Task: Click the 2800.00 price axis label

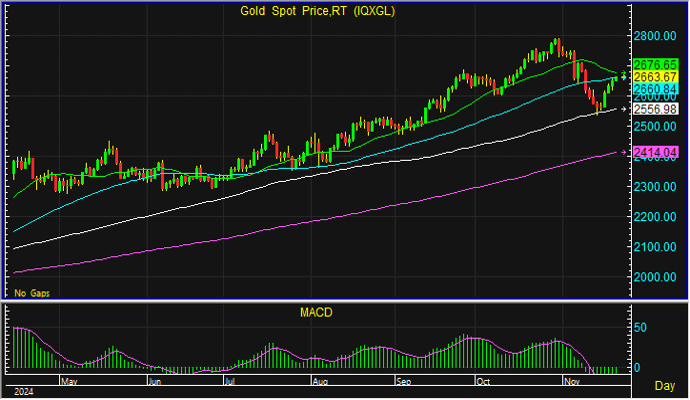Action: (x=656, y=36)
